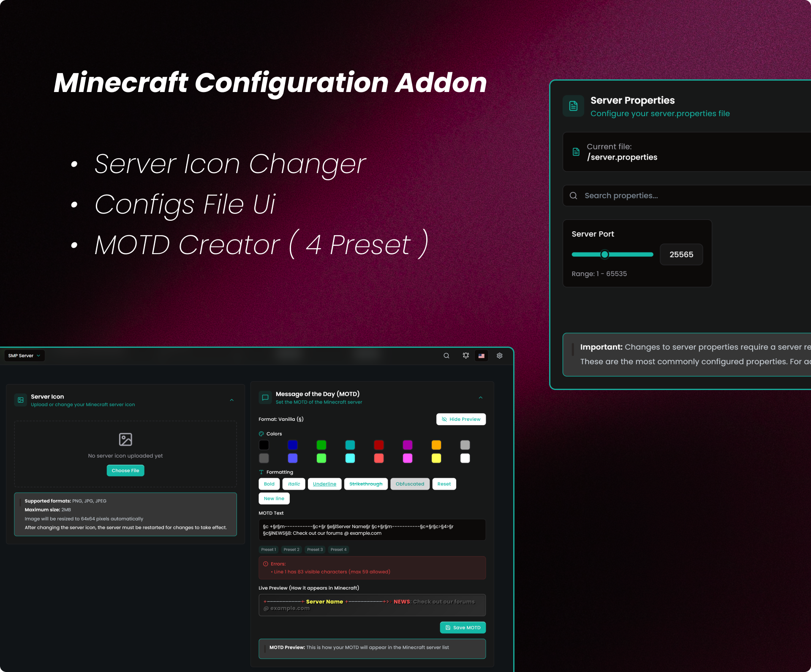Click the Server Icon panel image icon
The image size is (811, 672).
21,400
